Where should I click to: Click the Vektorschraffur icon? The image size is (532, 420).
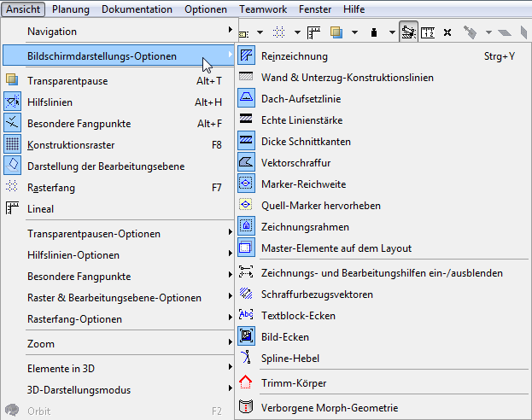(246, 162)
